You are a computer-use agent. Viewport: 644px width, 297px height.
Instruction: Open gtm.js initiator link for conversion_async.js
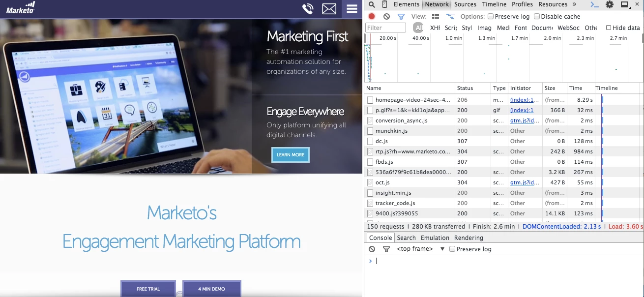click(x=525, y=120)
